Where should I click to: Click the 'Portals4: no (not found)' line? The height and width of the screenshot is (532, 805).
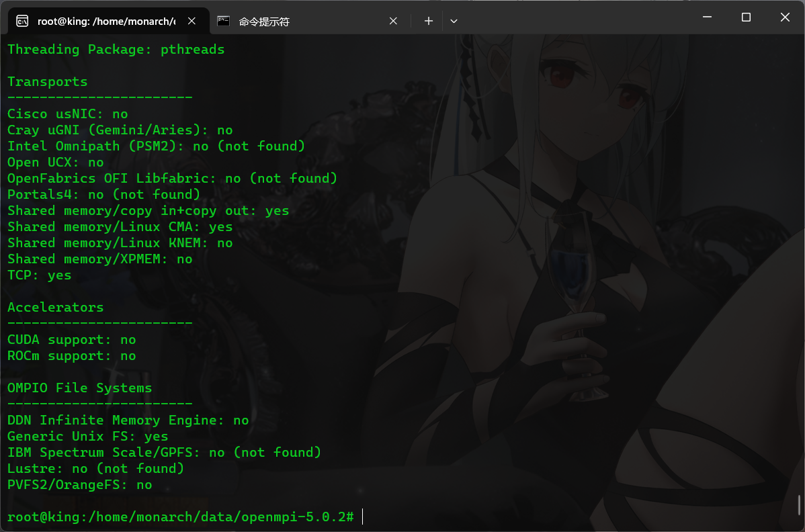pos(103,195)
